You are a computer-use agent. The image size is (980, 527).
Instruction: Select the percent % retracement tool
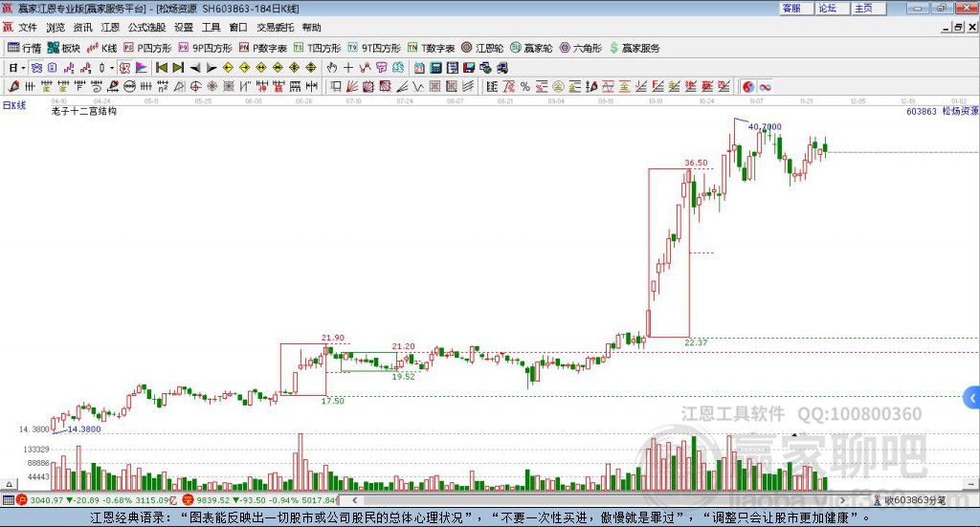pos(525,87)
